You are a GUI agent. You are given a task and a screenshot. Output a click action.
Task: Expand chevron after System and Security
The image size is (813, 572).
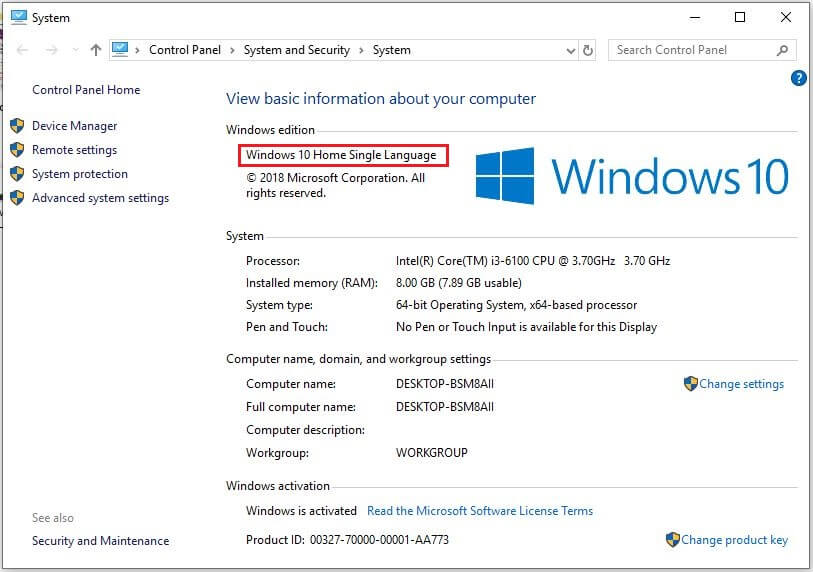[x=361, y=50]
